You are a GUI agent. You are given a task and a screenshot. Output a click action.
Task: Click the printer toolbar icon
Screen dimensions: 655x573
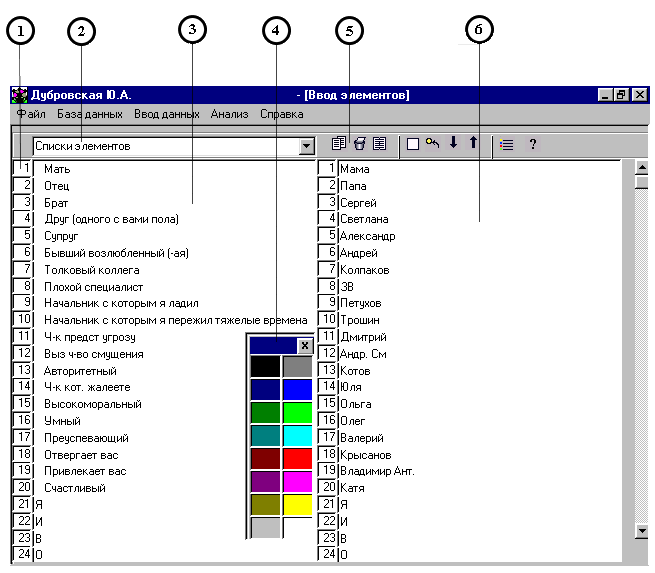[x=359, y=144]
